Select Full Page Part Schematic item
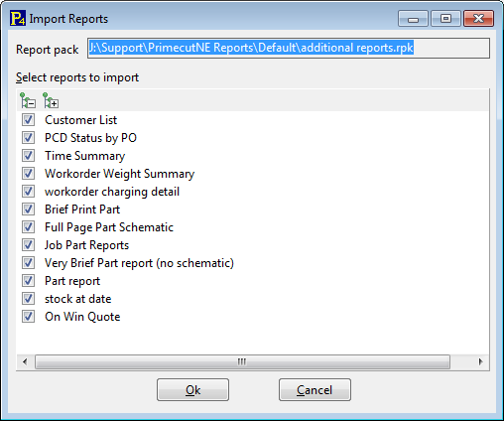 tap(109, 227)
